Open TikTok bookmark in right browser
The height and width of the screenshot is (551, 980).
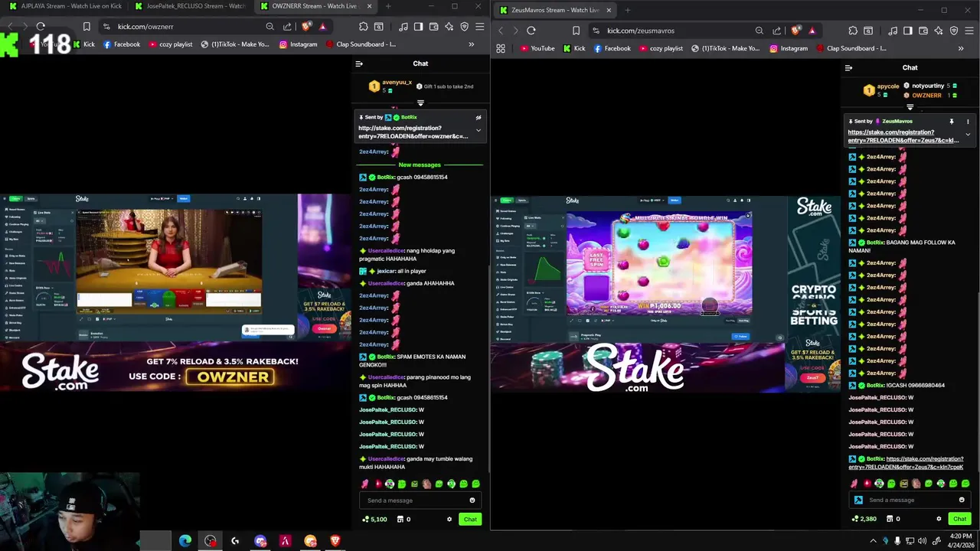726,48
